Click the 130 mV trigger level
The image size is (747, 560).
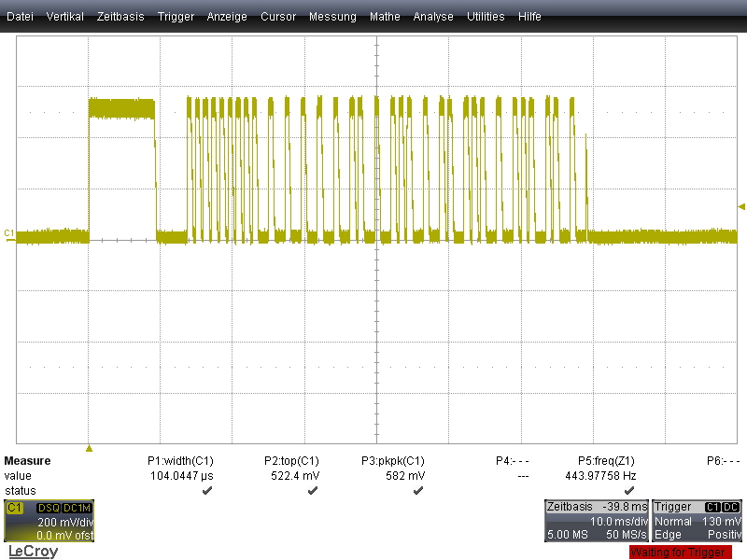click(721, 521)
